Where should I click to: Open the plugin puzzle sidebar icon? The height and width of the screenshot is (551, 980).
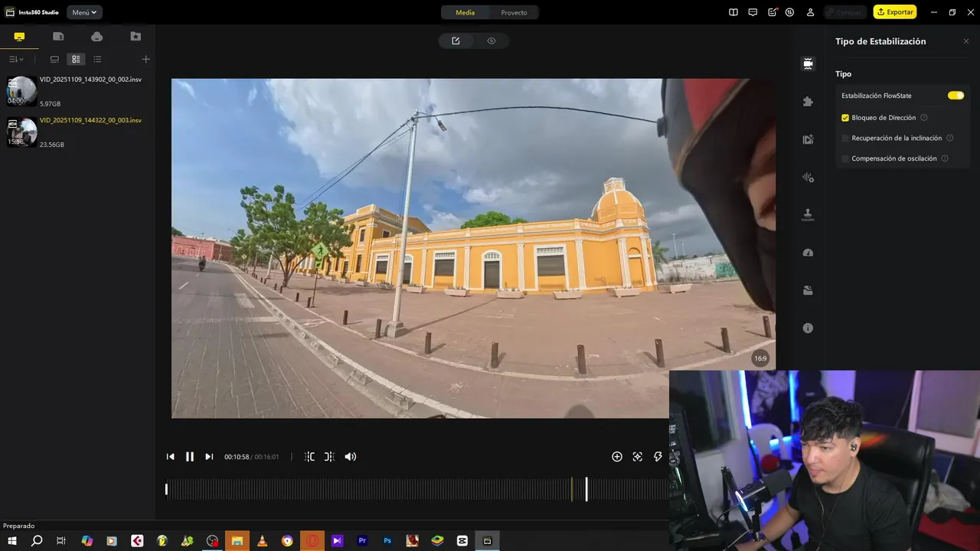pos(808,101)
